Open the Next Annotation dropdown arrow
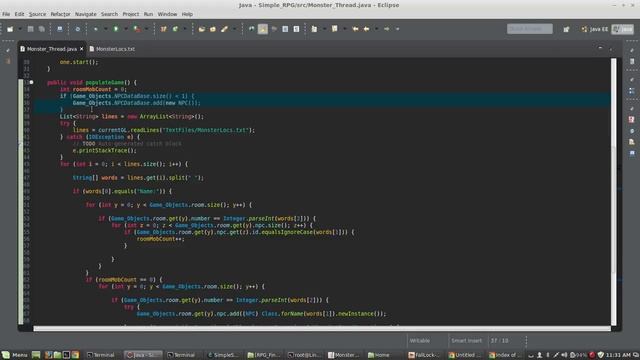 tap(324, 29)
